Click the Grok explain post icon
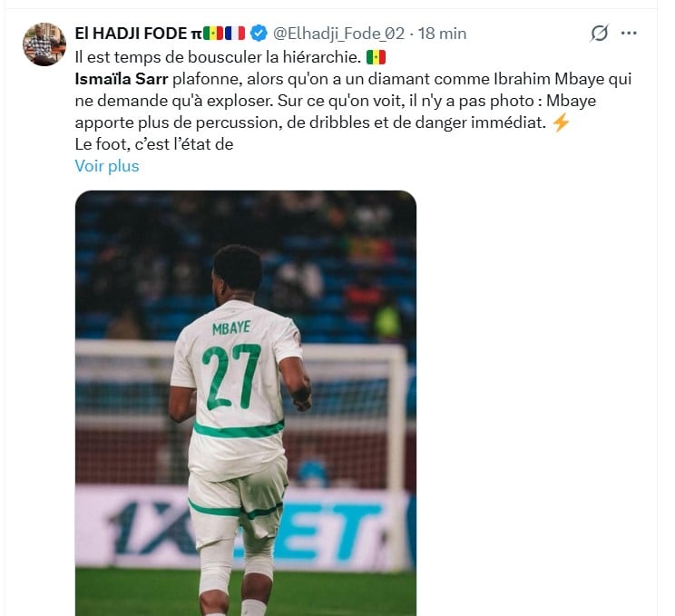 pyautogui.click(x=599, y=34)
